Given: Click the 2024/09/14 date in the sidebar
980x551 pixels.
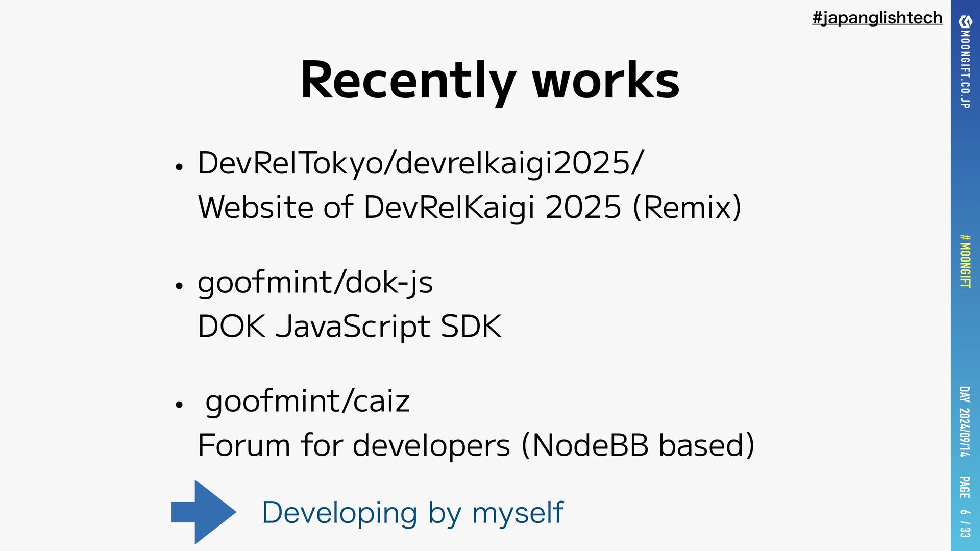Looking at the screenshot, I should point(964,432).
